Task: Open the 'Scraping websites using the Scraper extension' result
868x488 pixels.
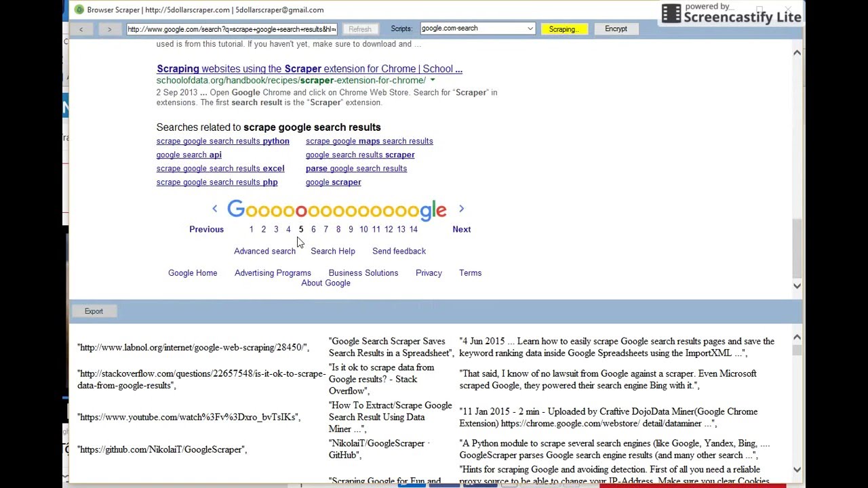Action: pyautogui.click(x=309, y=68)
